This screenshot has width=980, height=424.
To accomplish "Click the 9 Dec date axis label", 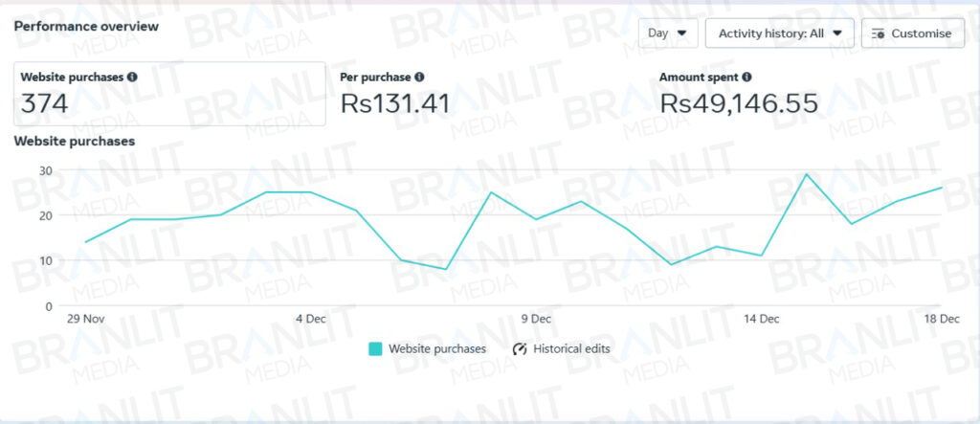I will 536,319.
